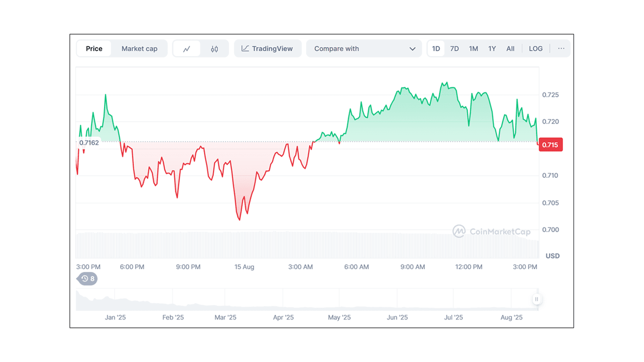The width and height of the screenshot is (644, 362).
Task: Click the May '25 label in the navigator
Action: pos(339,318)
